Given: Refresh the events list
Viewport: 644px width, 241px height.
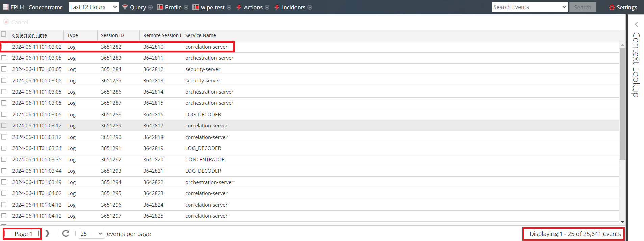Looking at the screenshot, I should (x=66, y=233).
